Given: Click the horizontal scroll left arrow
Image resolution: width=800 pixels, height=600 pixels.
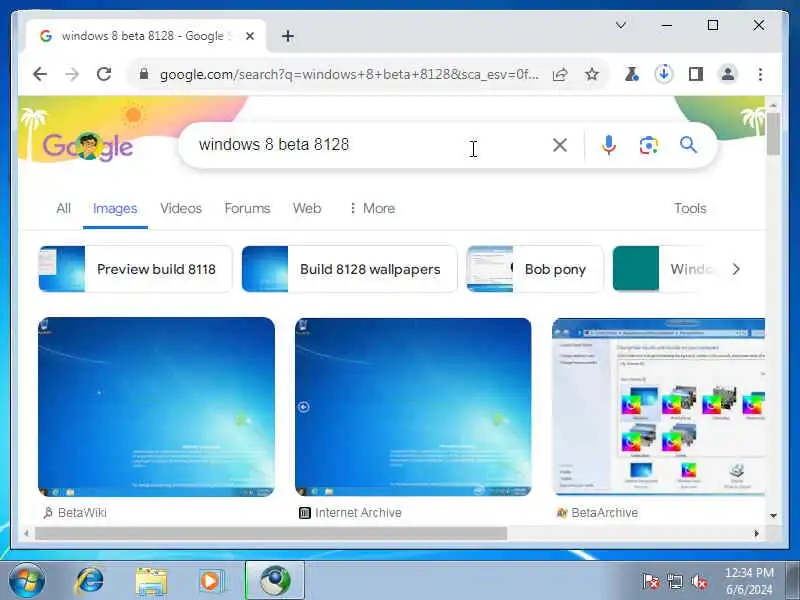Looking at the screenshot, I should tap(26, 533).
